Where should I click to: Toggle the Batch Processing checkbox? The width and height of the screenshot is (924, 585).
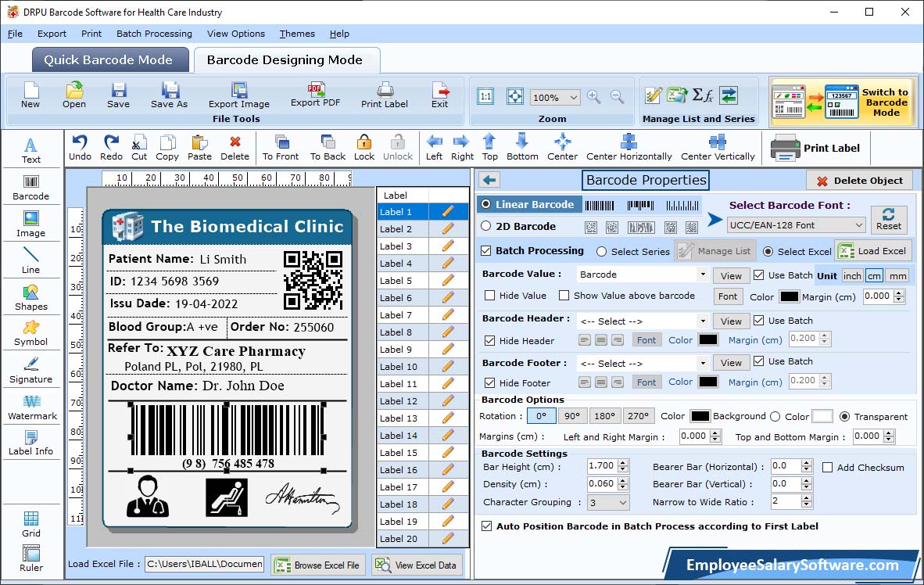point(486,250)
